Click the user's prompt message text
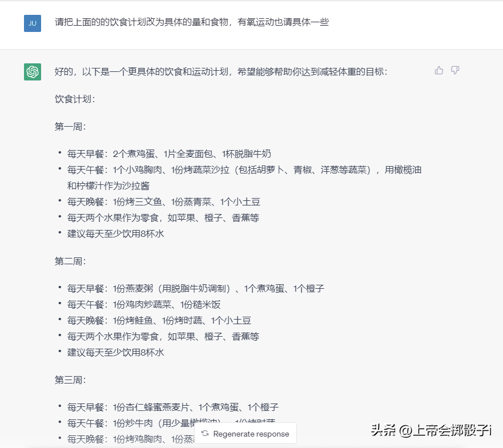The height and width of the screenshot is (448, 503). 191,23
